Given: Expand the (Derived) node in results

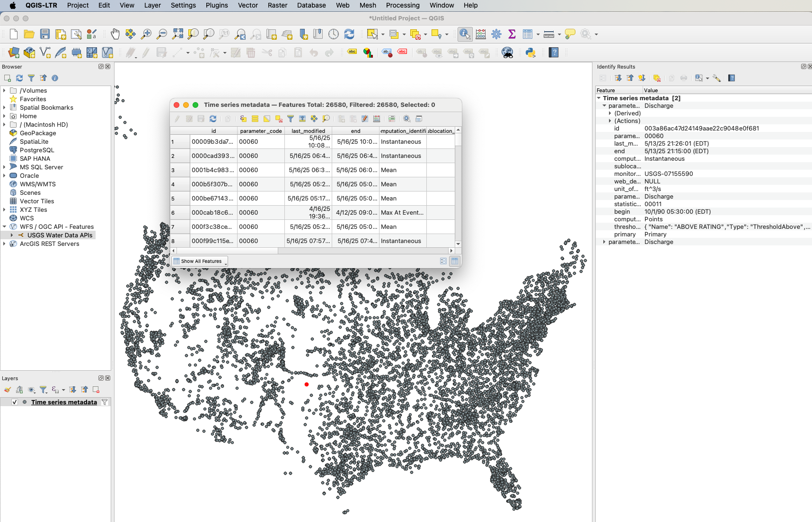Looking at the screenshot, I should (610, 113).
